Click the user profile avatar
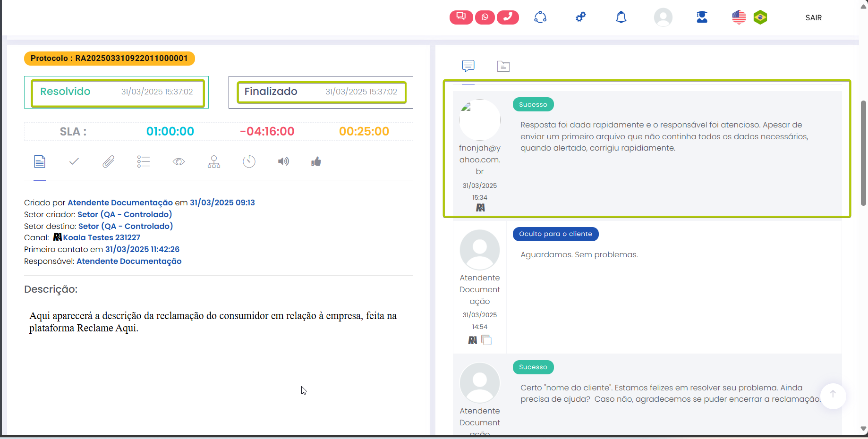Viewport: 868px width, 439px height. pyautogui.click(x=663, y=17)
